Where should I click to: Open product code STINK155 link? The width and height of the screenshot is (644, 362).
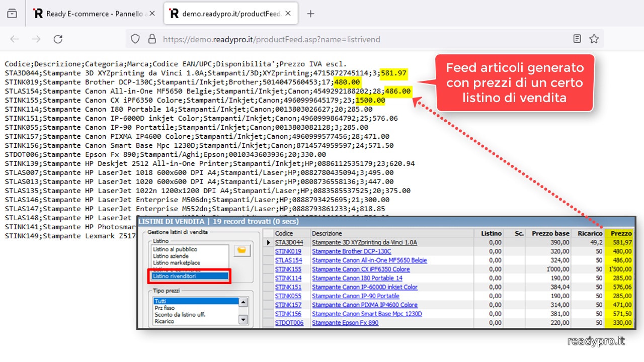[289, 269]
